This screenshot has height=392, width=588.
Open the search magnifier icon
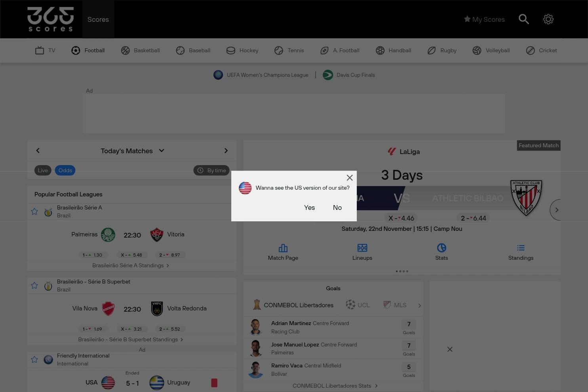[x=523, y=19]
